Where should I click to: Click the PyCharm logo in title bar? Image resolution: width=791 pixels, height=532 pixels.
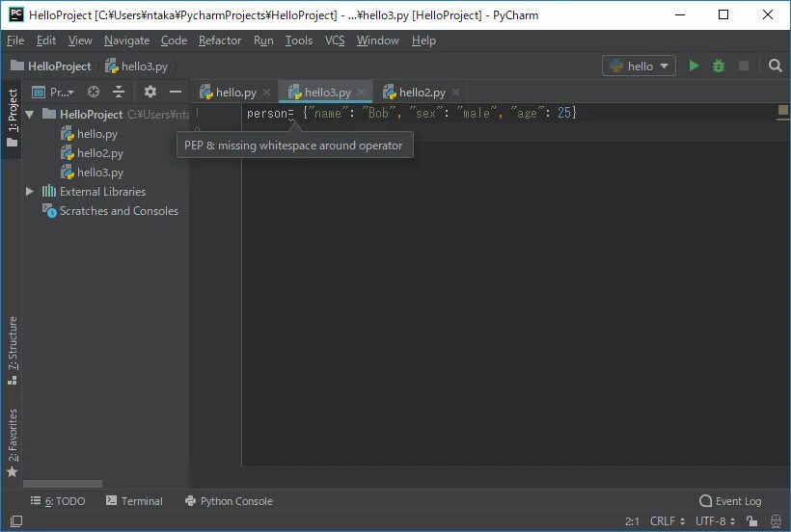[16, 14]
